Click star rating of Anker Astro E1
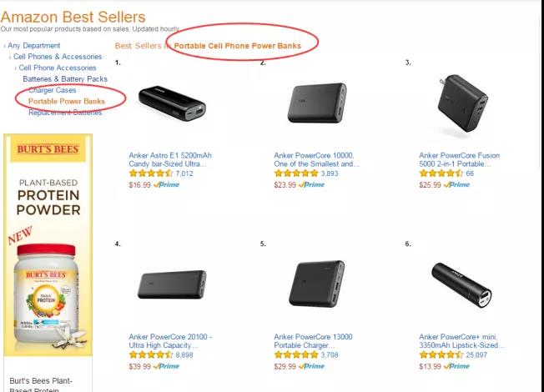544x392 pixels. coord(151,174)
